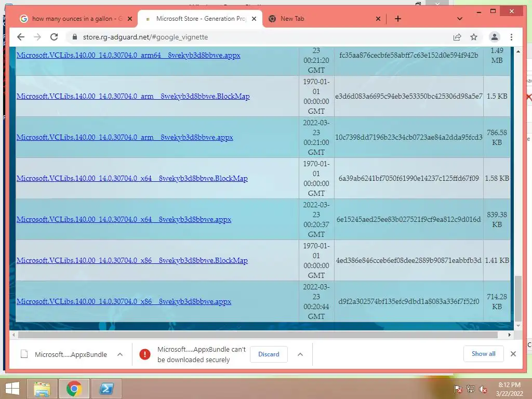
Task: Open a new tab with the plus button
Action: [398, 19]
